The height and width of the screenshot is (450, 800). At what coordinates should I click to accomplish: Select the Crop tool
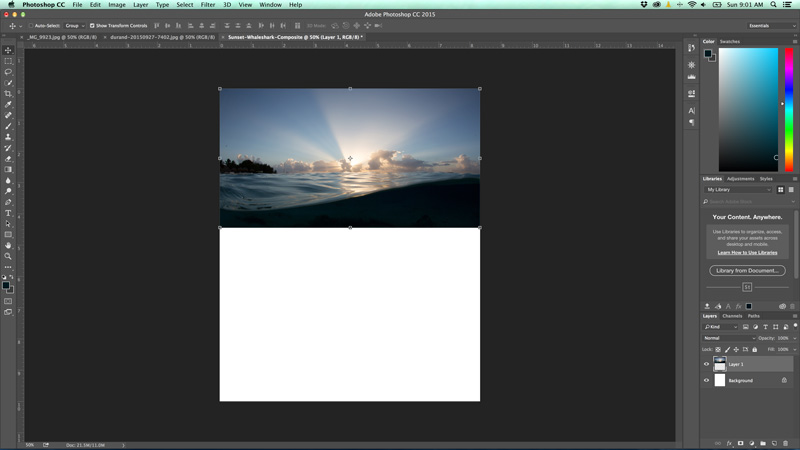(8, 94)
